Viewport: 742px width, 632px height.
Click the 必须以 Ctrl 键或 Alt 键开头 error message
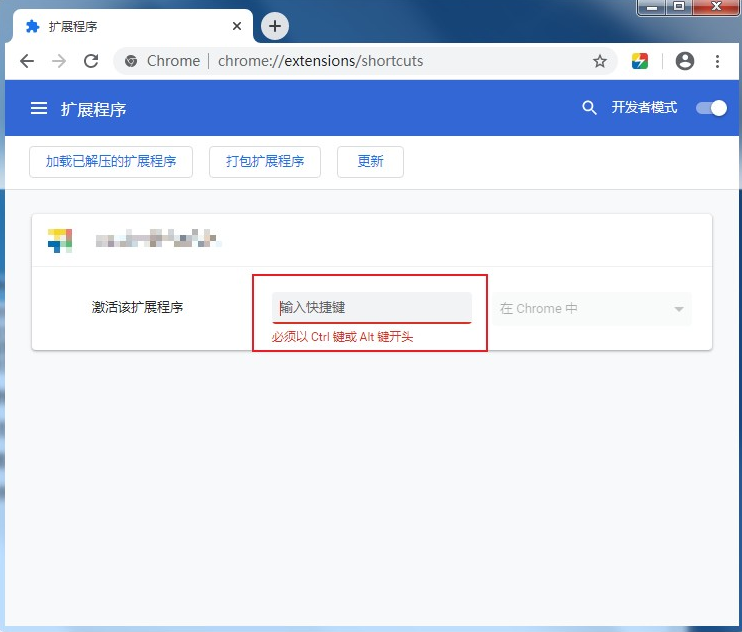[x=342, y=337]
